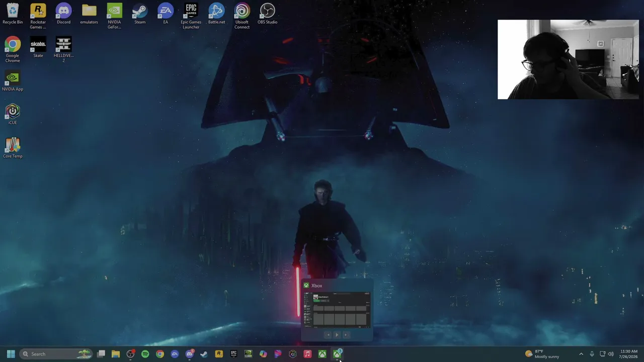This screenshot has height=362, width=644.
Task: Open Copilot from the taskbar
Action: coord(263,354)
